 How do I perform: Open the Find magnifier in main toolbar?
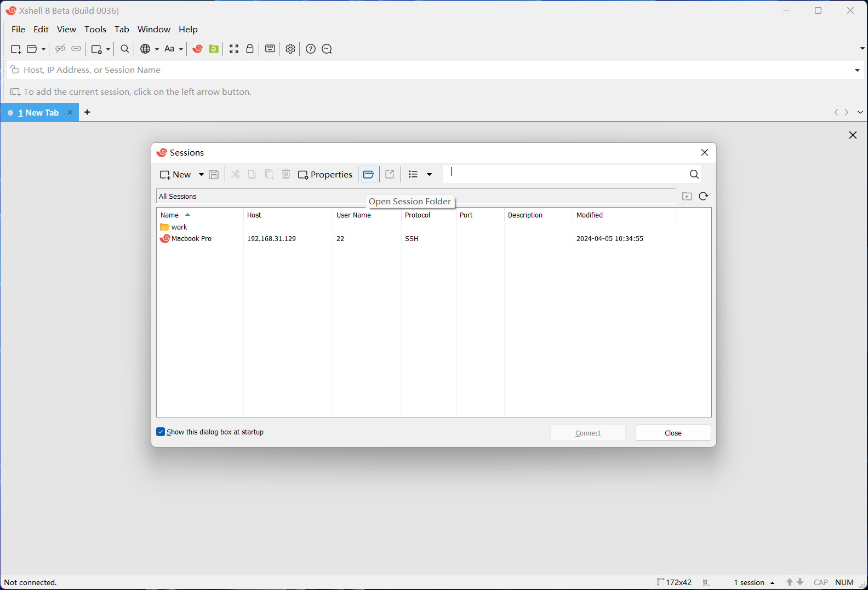tap(125, 49)
